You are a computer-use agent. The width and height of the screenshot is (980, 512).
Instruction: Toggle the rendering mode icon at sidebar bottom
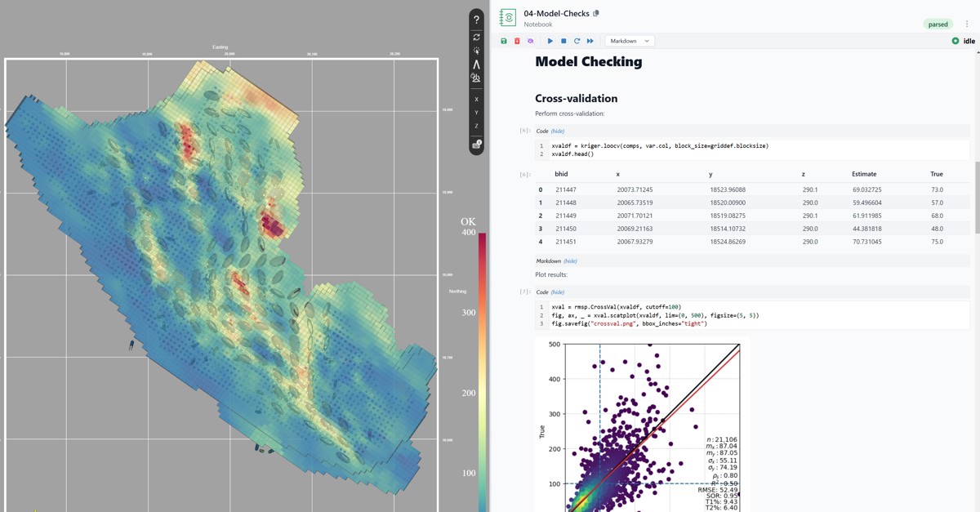pyautogui.click(x=476, y=145)
